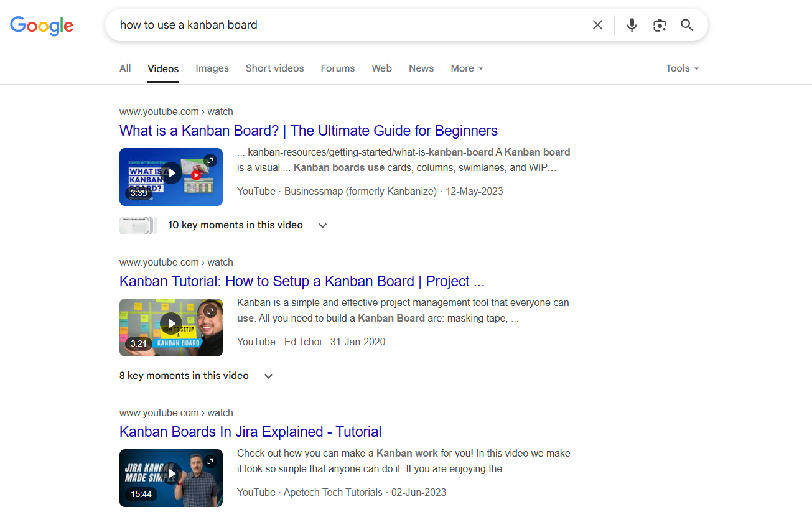Go to the Forums tab
The image size is (812, 512).
(338, 68)
